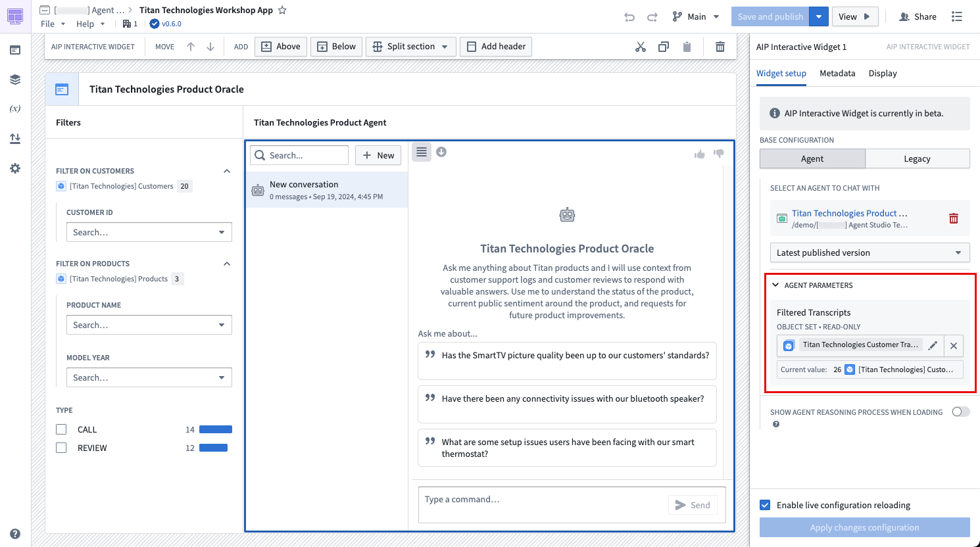This screenshot has height=547, width=980.
Task: Edit the Filtered Transcripts object set pencil
Action: point(933,345)
